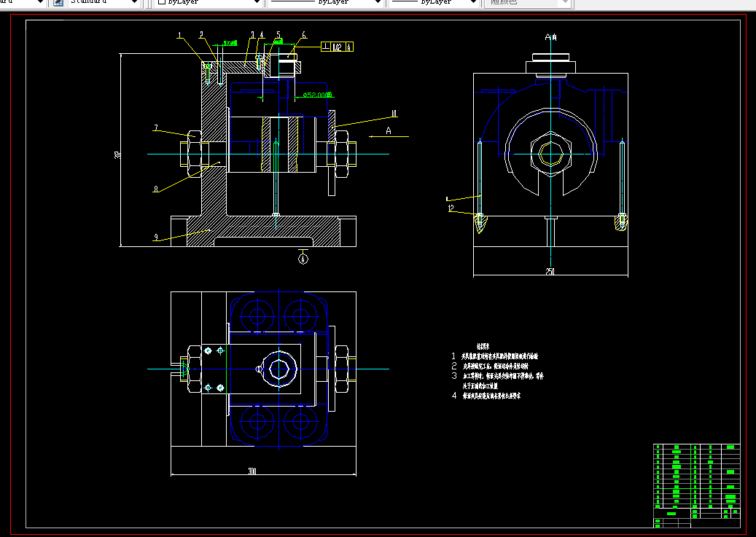
Task: Open the greyed-out 随颜色 plot style dropdown
Action: [529, 2]
